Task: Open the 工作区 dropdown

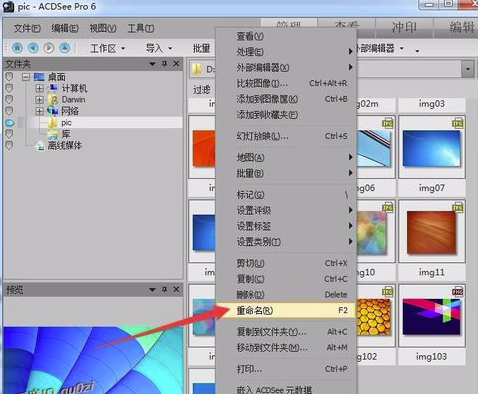Action: [x=108, y=49]
